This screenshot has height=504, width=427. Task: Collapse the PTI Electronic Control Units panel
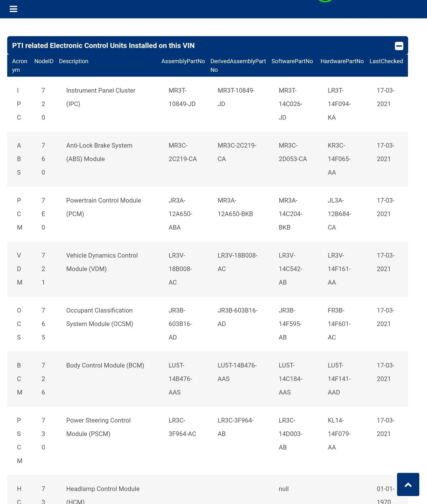(399, 46)
